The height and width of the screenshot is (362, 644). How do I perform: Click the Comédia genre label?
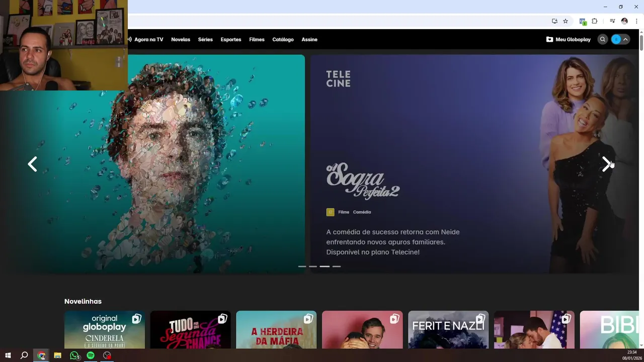point(362,212)
